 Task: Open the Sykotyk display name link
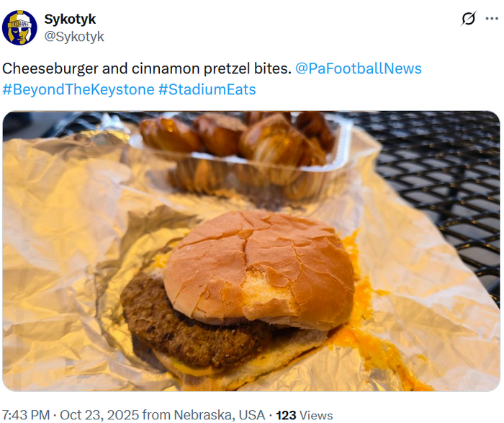[x=70, y=19]
